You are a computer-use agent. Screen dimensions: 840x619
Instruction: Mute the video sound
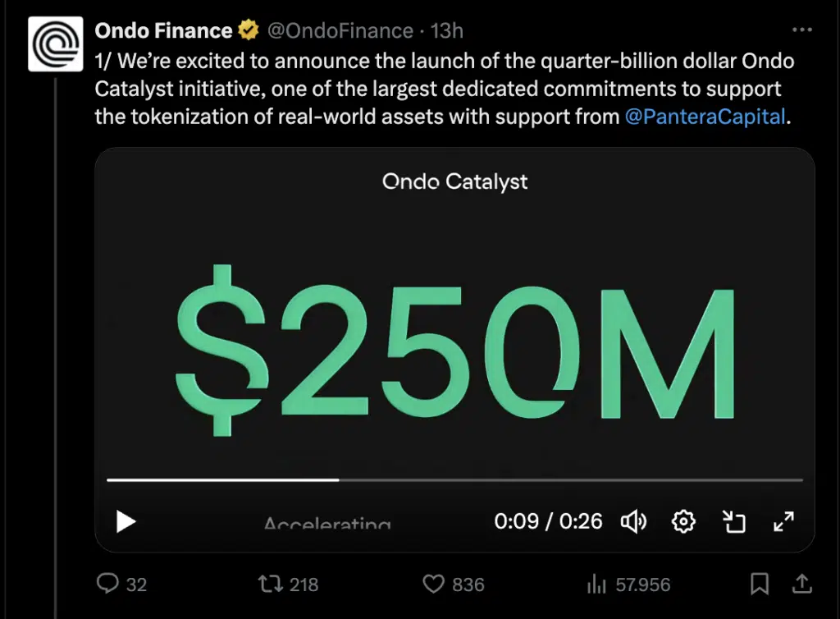(x=633, y=521)
